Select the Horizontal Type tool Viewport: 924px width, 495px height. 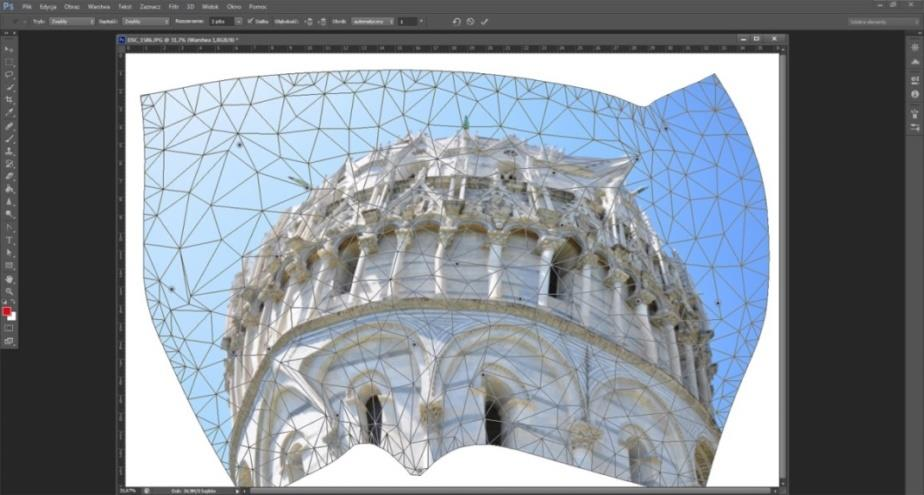(10, 240)
